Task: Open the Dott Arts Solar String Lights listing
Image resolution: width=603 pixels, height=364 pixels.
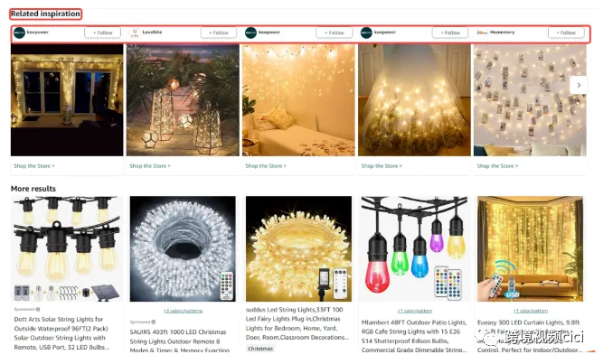Action: 61,333
